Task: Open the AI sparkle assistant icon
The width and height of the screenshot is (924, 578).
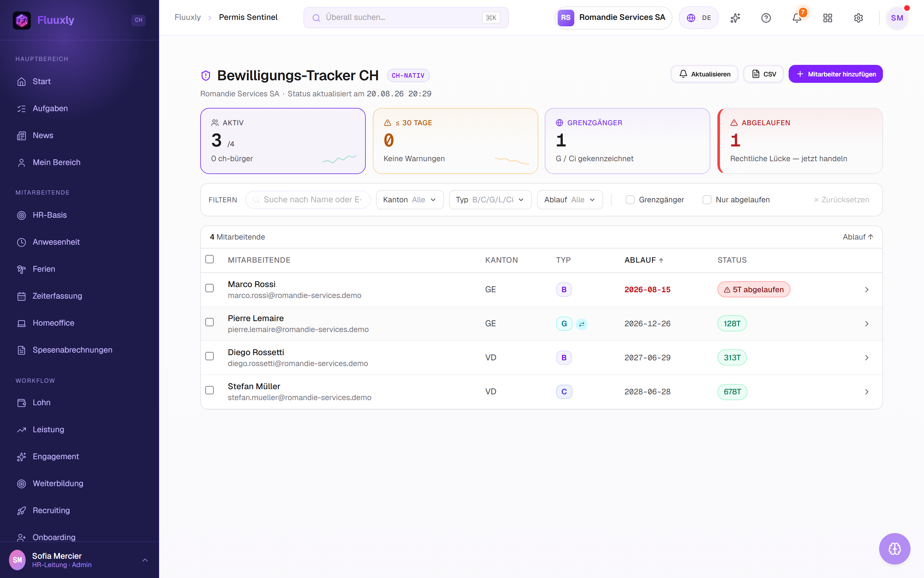Action: 735,18
